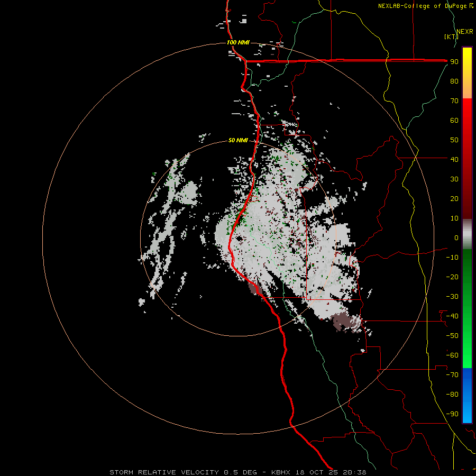
Task: Click the blue bottom segment of the color bar
Action: click(x=467, y=395)
